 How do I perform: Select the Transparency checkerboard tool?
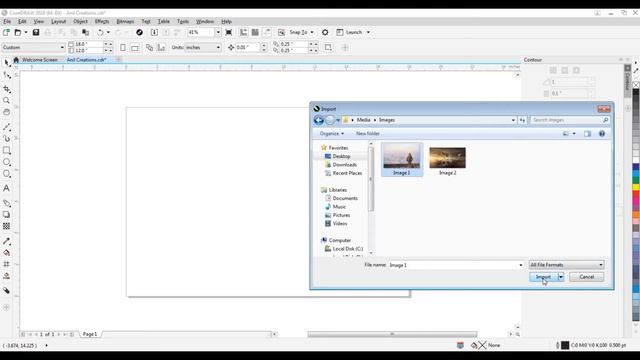pyautogui.click(x=7, y=226)
